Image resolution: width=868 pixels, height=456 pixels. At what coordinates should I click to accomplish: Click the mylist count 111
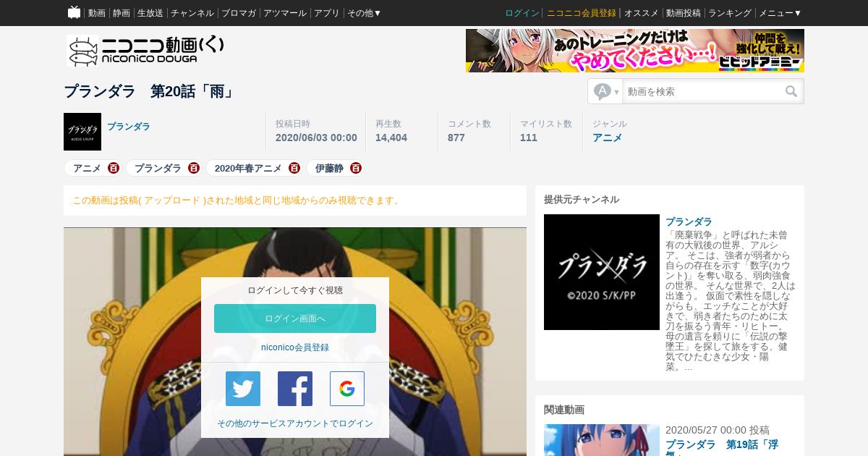[529, 138]
